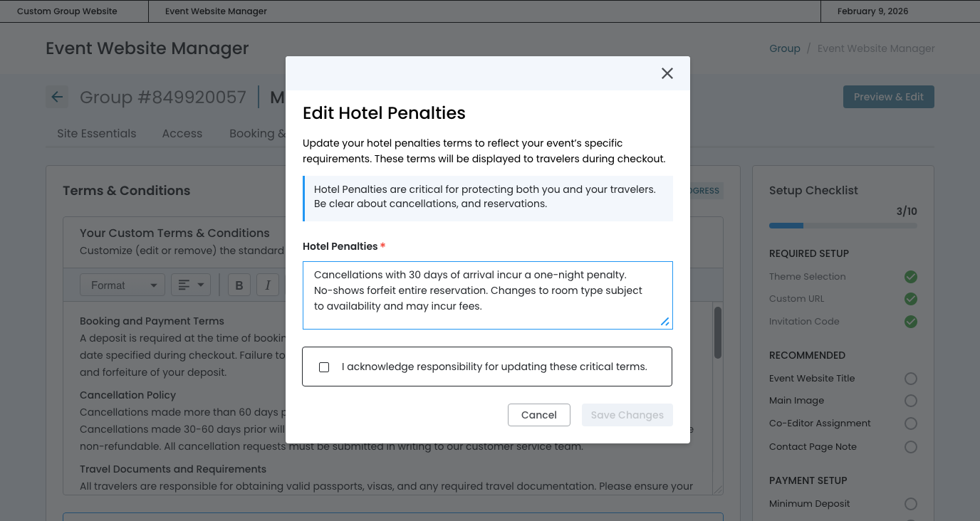This screenshot has width=980, height=521.
Task: Click the Preview & Edit button
Action: 888,98
